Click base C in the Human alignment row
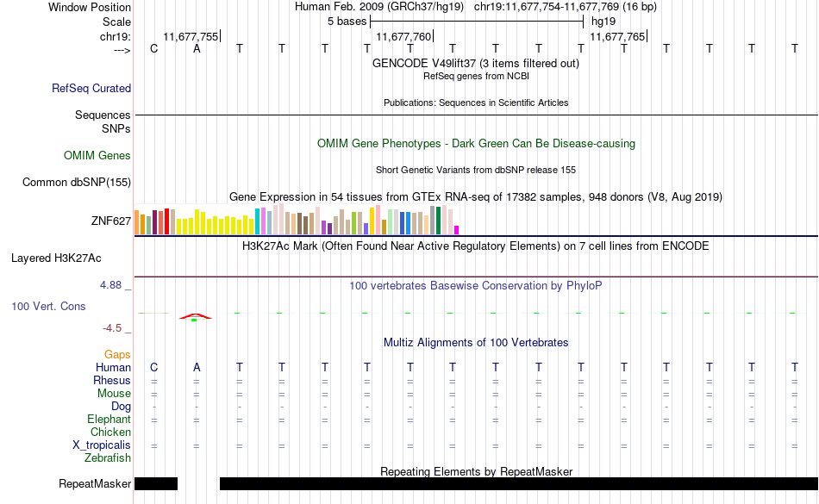 pyautogui.click(x=153, y=367)
